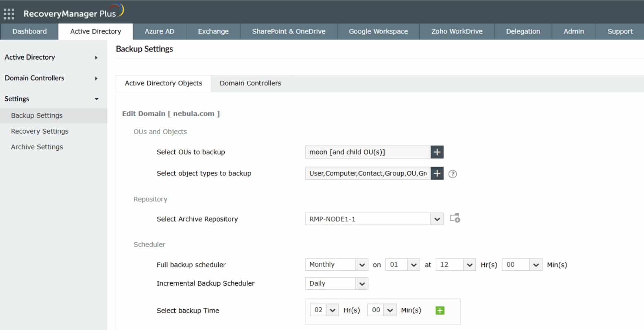Switch to Google Workspace tab
The width and height of the screenshot is (644, 330).
point(378,31)
